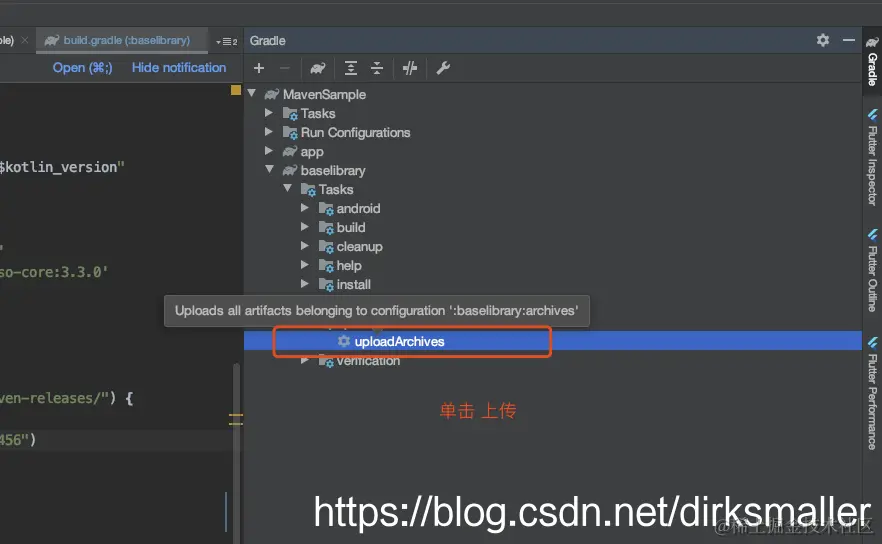Expand the android task group
The image size is (882, 544).
tap(305, 208)
